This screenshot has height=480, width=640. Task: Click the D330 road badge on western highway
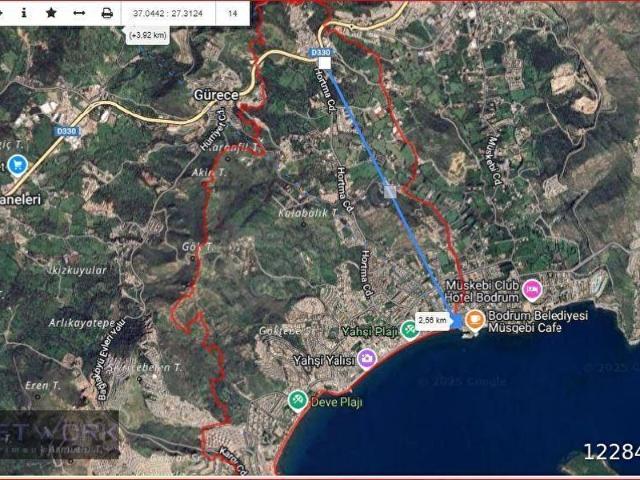pos(67,131)
